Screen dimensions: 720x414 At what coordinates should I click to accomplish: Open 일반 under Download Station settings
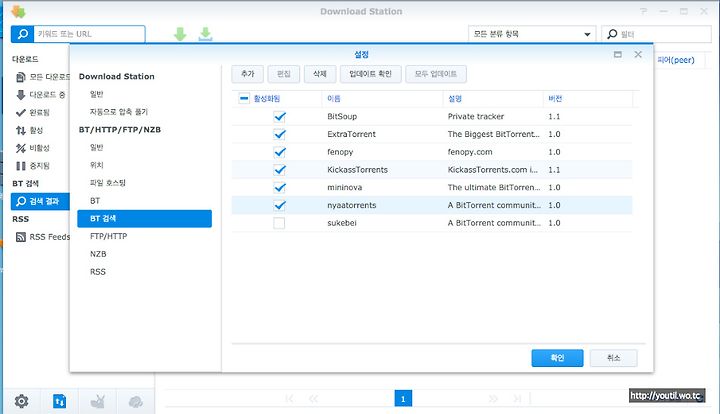tap(96, 94)
